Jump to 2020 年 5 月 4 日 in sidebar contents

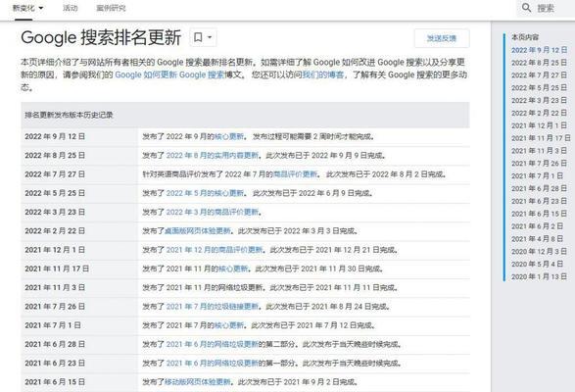(537, 265)
